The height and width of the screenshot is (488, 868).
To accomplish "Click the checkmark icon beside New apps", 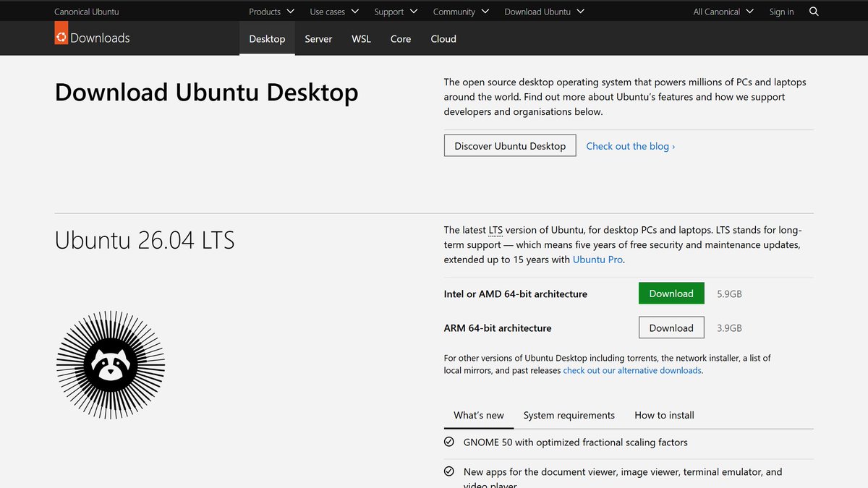I will [x=449, y=471].
